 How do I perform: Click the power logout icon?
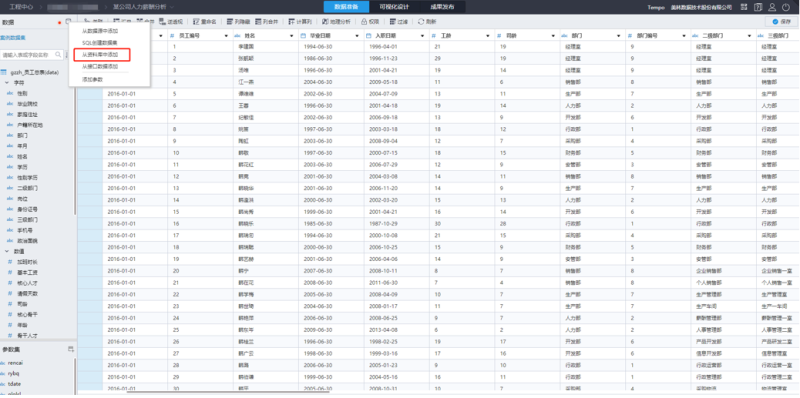click(786, 7)
